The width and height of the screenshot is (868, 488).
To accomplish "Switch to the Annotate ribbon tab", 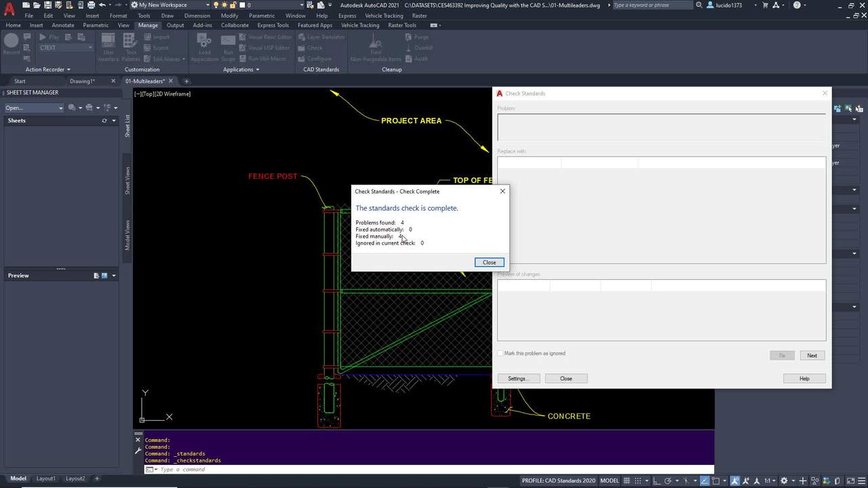I will point(63,25).
